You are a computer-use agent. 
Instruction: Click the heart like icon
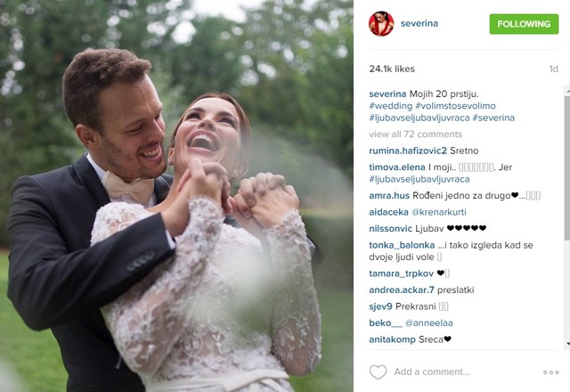378,372
